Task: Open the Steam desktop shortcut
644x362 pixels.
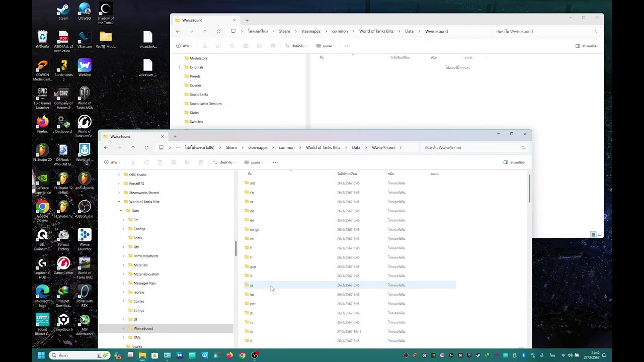Action: pyautogui.click(x=63, y=12)
